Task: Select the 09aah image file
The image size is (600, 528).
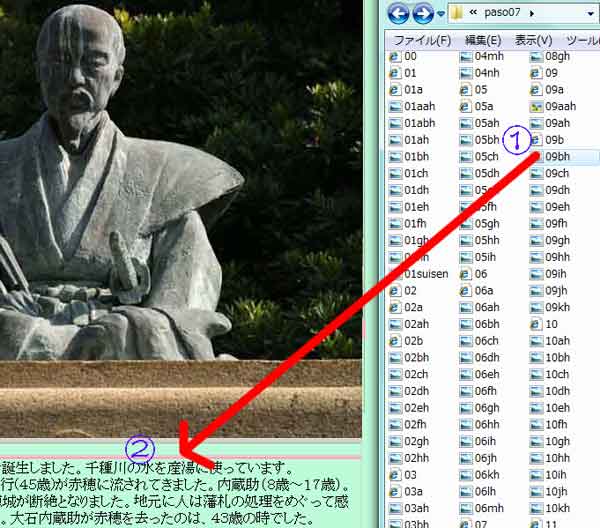Action: pyautogui.click(x=560, y=107)
